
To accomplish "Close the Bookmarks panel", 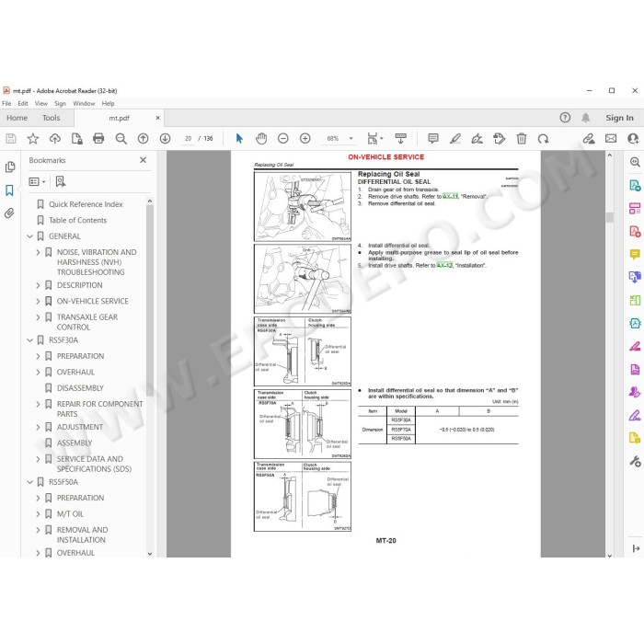I will coord(143,160).
